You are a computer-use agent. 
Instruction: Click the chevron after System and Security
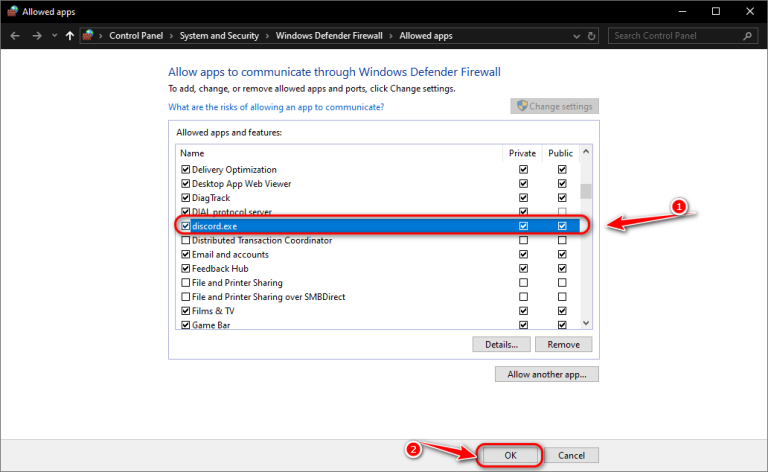click(267, 36)
